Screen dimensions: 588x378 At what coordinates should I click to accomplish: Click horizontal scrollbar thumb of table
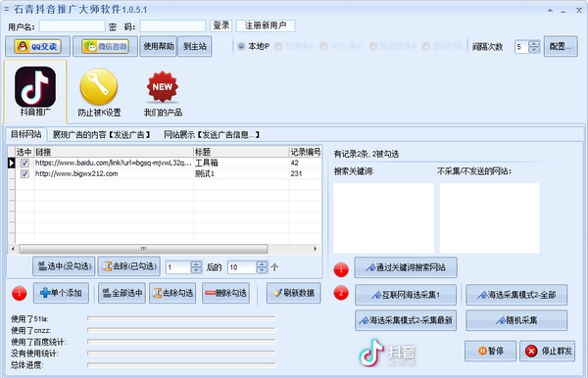pyautogui.click(x=144, y=249)
